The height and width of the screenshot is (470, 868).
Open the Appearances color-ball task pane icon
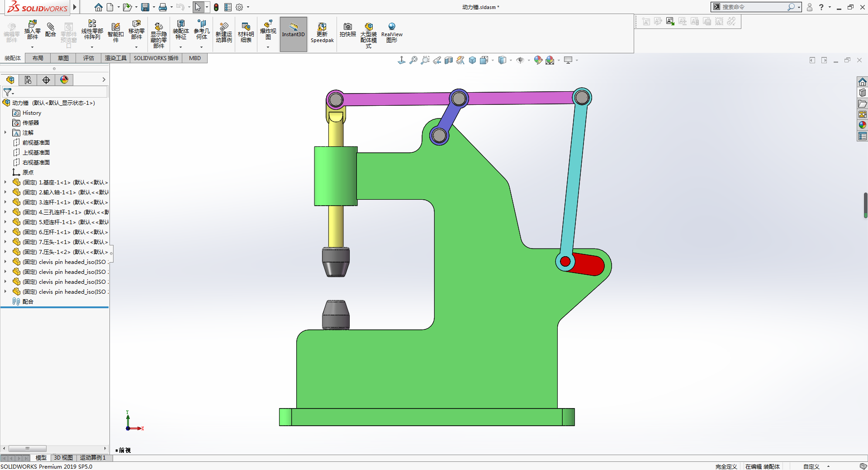862,125
